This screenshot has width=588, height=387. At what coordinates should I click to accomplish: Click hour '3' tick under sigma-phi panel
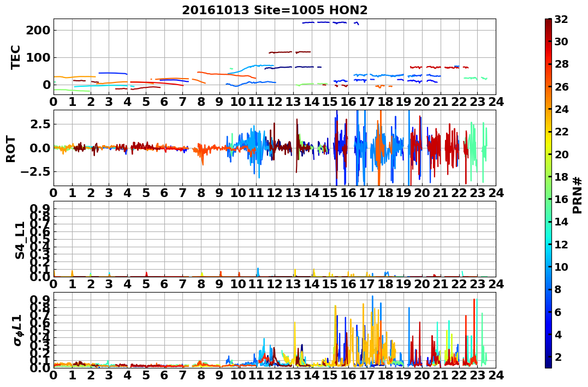point(109,376)
